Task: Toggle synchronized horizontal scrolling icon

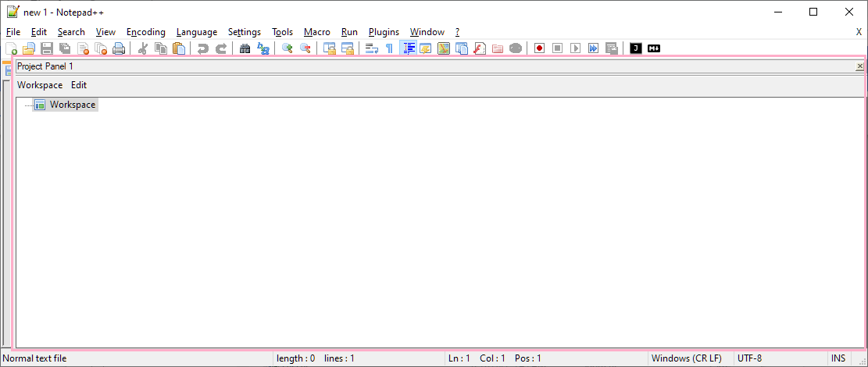Action: (x=348, y=48)
